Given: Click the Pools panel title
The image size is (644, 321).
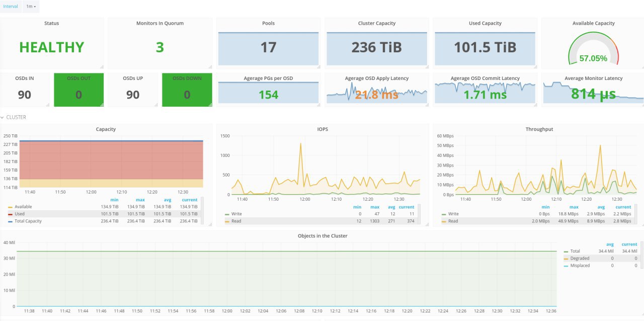Looking at the screenshot, I should (269, 23).
